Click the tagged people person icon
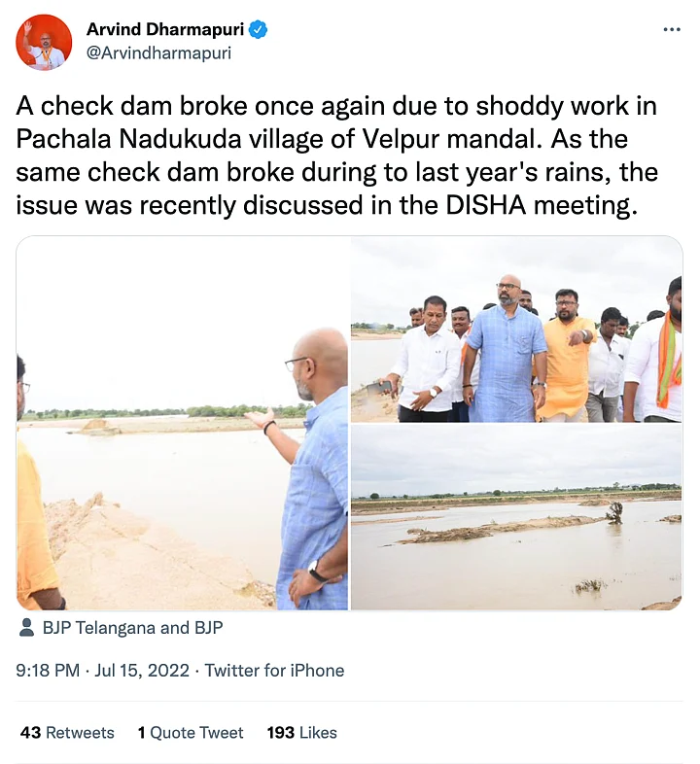This screenshot has height=764, width=700. (x=26, y=628)
